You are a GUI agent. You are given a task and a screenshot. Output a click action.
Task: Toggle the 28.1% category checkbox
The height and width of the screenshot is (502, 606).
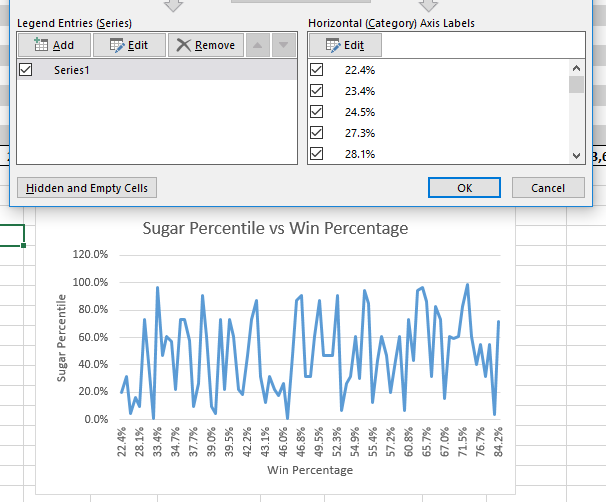317,154
